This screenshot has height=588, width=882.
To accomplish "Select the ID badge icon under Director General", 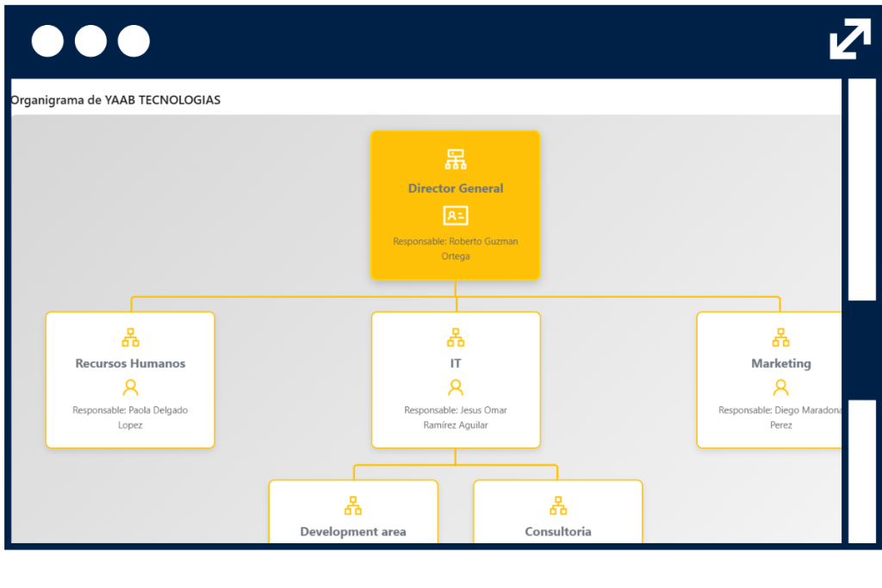I will (x=456, y=215).
